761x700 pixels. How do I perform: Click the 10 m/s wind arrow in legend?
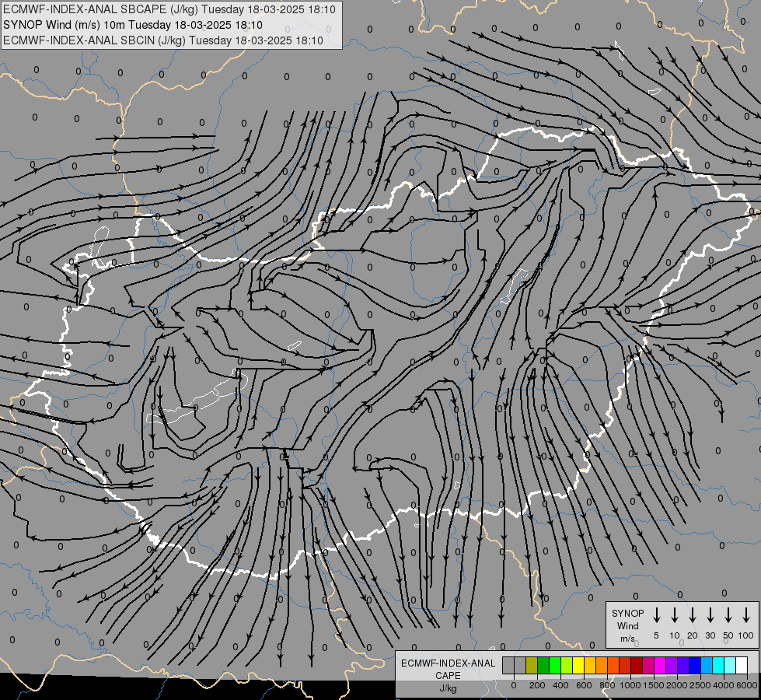tap(675, 614)
